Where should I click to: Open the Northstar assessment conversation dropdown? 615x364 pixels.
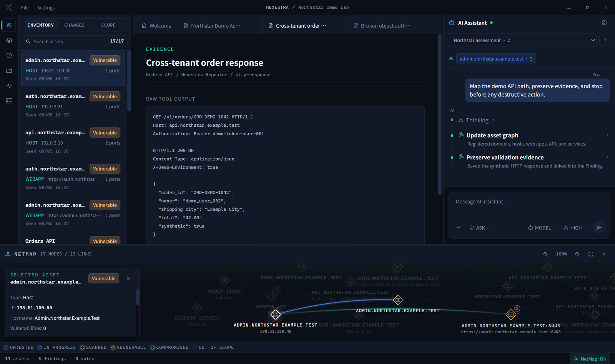tap(522, 40)
